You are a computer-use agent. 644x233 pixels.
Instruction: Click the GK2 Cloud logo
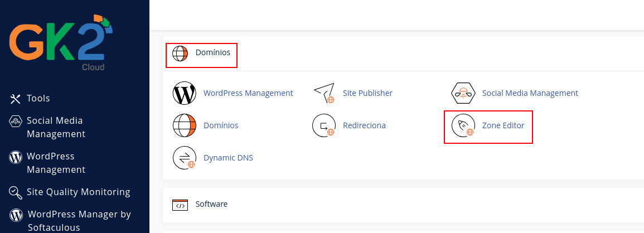61,42
